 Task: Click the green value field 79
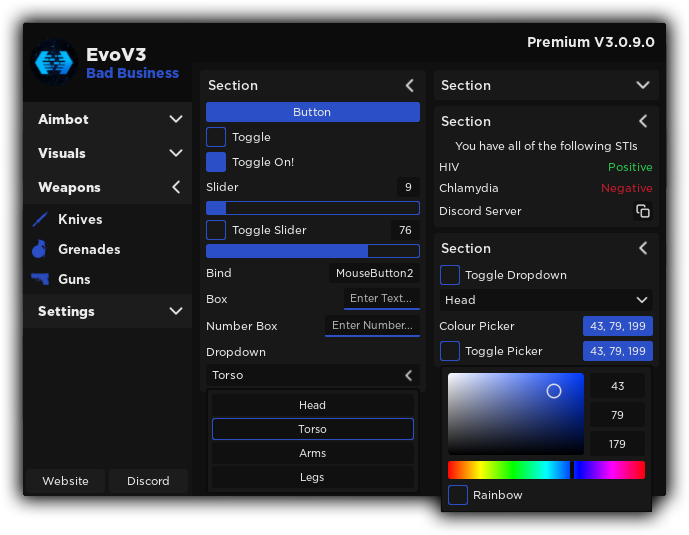pos(617,415)
